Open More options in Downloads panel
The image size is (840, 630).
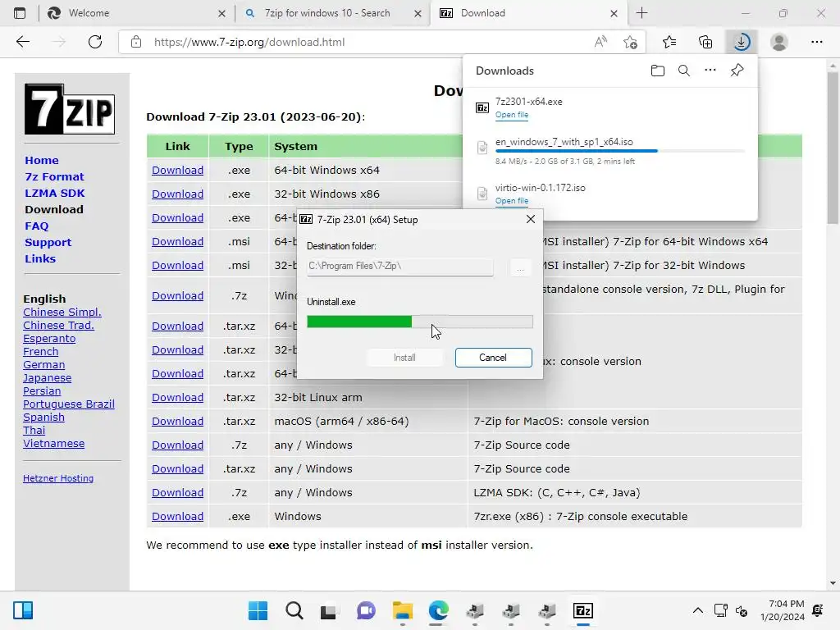(x=710, y=71)
